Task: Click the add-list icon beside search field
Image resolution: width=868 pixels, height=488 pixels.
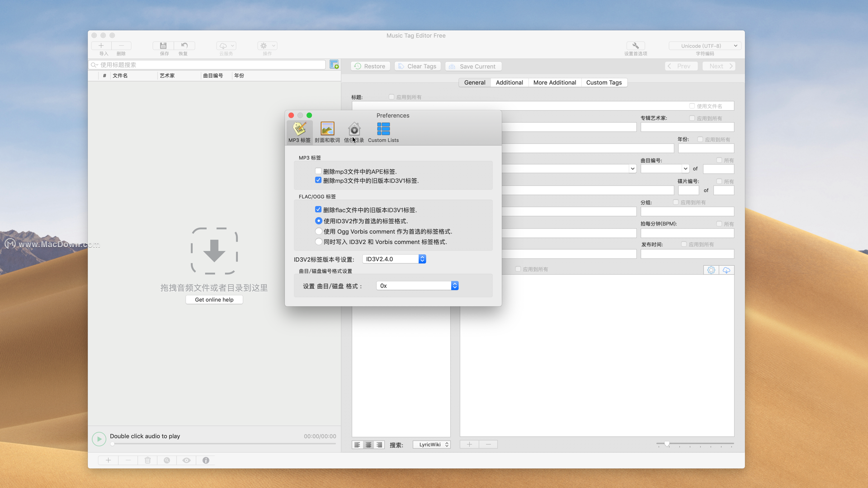Action: click(334, 65)
